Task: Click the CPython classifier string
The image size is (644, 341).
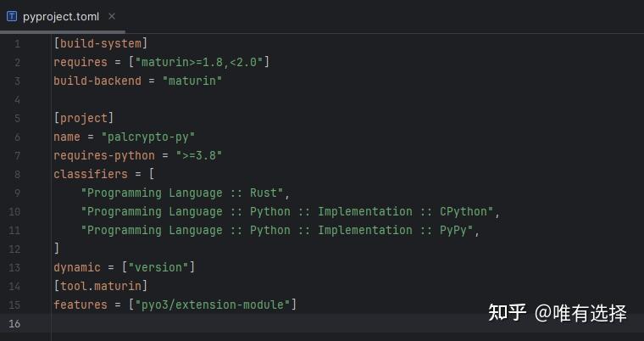Action: (x=290, y=211)
